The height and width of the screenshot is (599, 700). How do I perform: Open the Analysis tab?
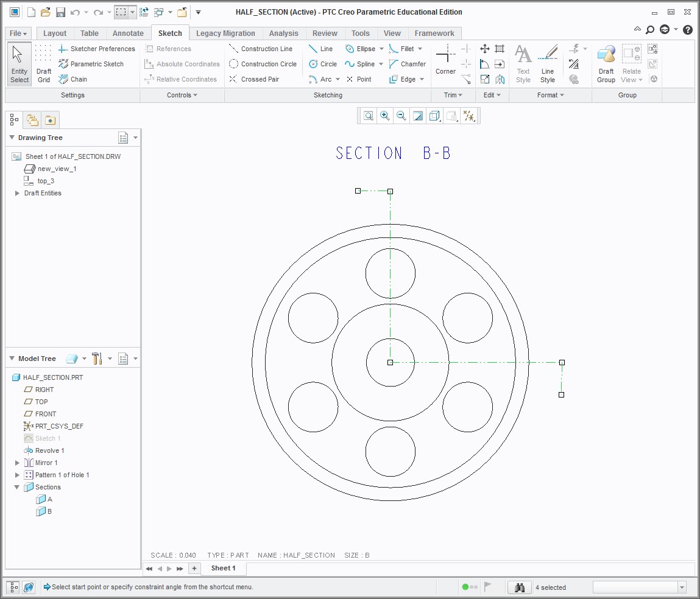(283, 33)
